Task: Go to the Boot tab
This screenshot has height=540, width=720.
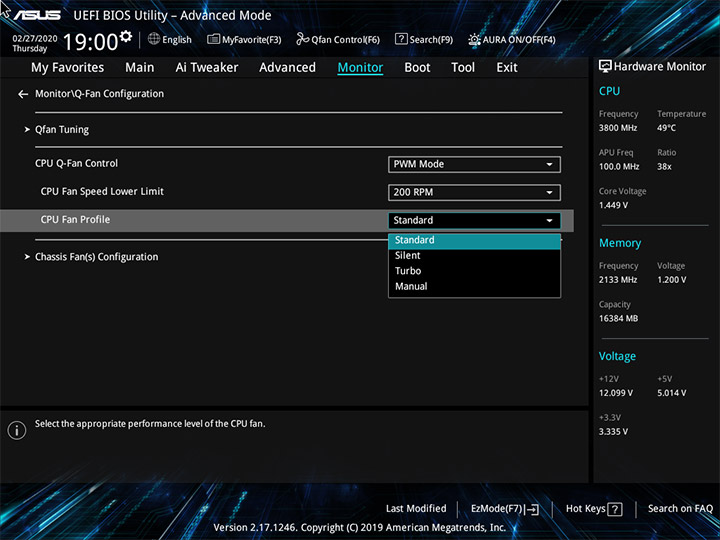Action: [x=417, y=68]
